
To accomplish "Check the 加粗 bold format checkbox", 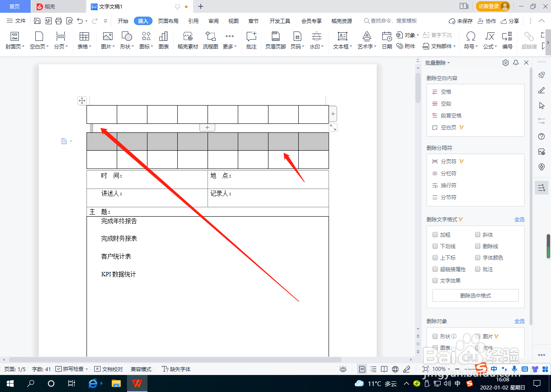I will point(435,235).
